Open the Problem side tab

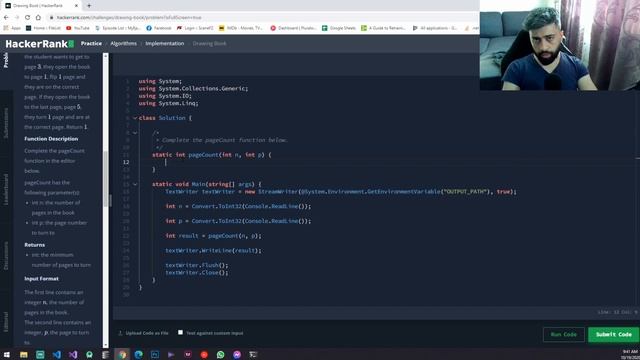click(x=6, y=60)
